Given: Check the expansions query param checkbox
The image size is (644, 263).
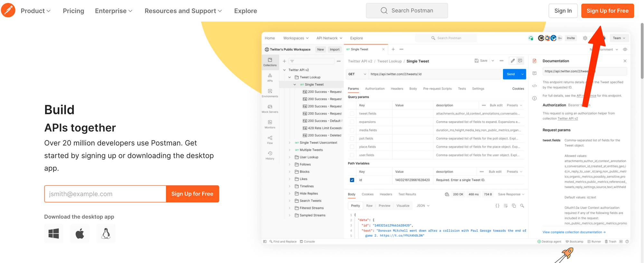Looking at the screenshot, I should pyautogui.click(x=352, y=122).
